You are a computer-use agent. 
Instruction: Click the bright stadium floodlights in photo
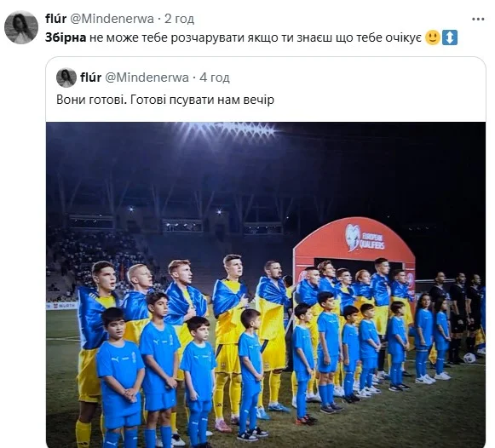227,130
